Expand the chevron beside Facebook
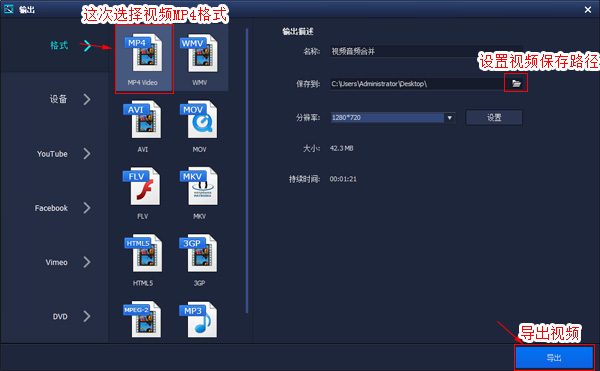This screenshot has height=371, width=600. [87, 208]
